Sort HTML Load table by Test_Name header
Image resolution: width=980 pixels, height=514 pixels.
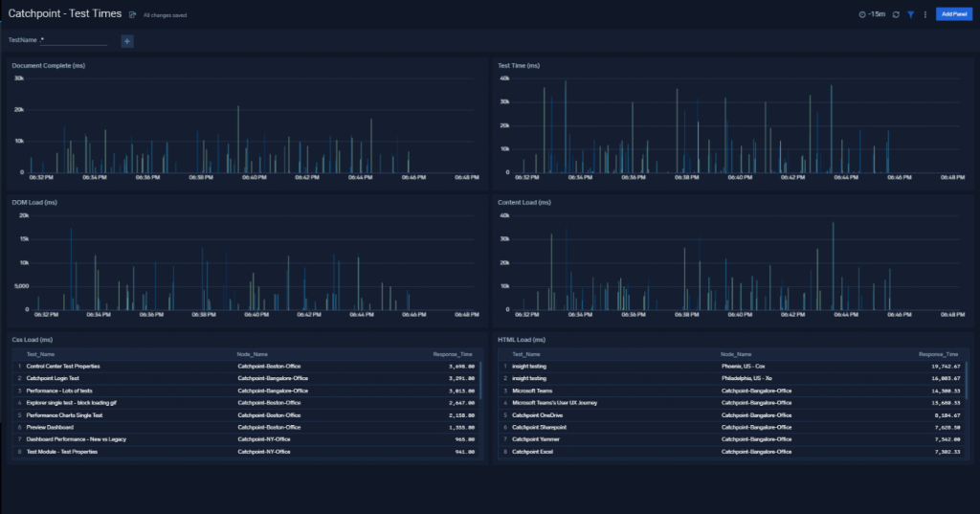pos(526,354)
